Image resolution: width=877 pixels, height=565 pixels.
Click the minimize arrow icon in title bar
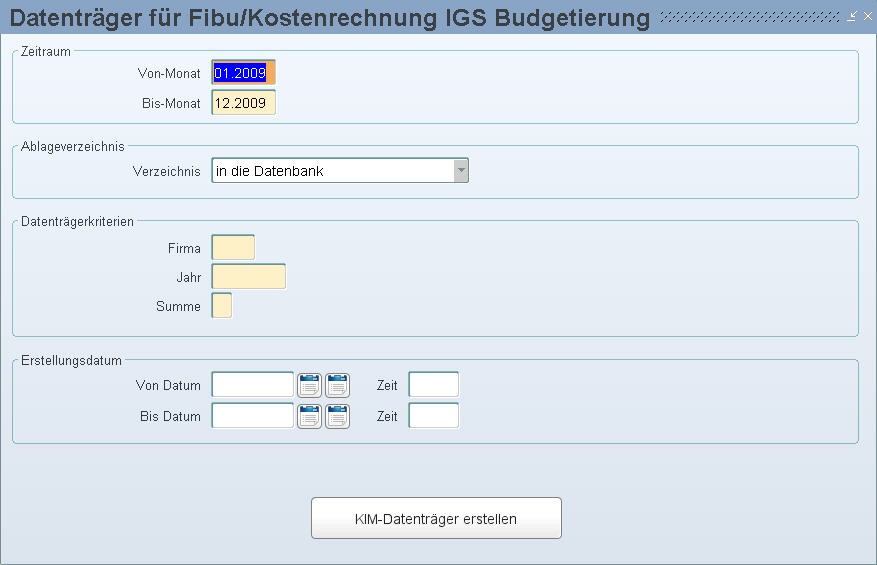851,16
